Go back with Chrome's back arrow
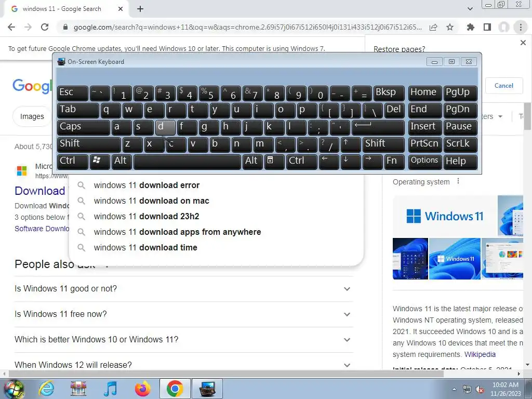The height and width of the screenshot is (399, 532). click(x=11, y=27)
